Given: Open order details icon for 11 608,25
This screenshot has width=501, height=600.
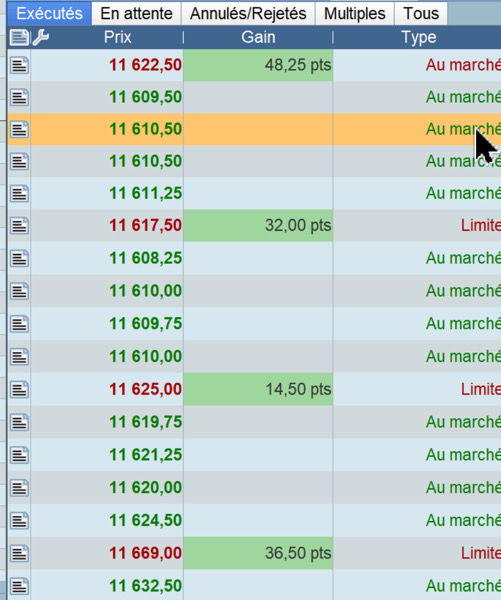Looking at the screenshot, I should tap(19, 259).
